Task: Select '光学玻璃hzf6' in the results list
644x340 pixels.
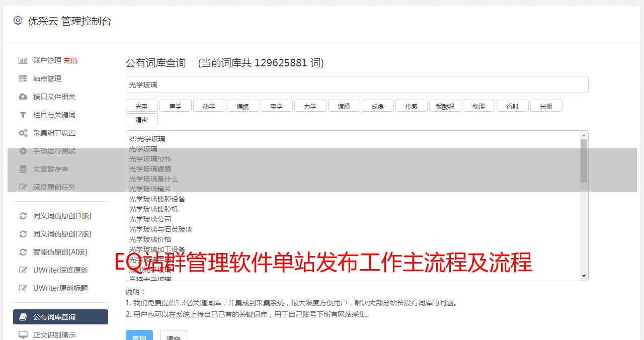Action: tap(150, 159)
